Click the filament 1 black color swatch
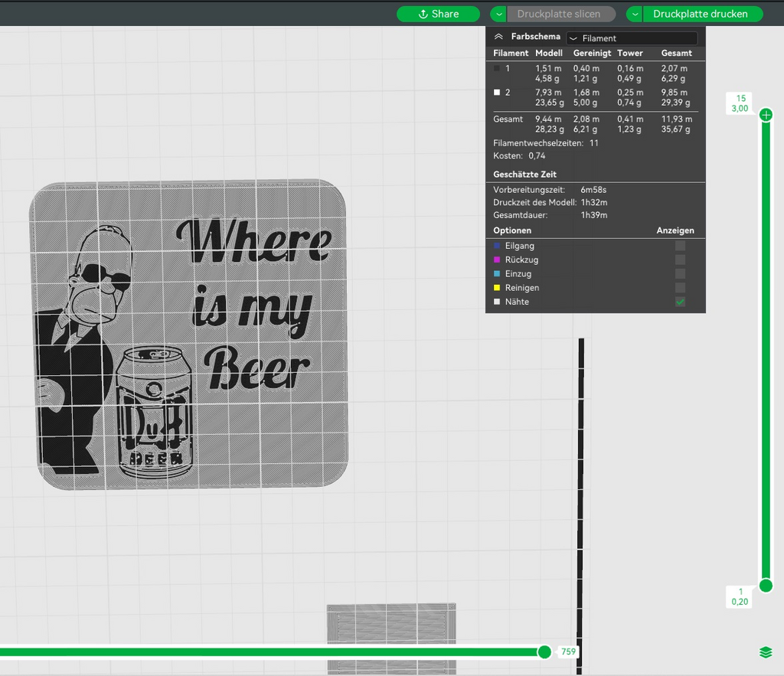 pyautogui.click(x=496, y=68)
